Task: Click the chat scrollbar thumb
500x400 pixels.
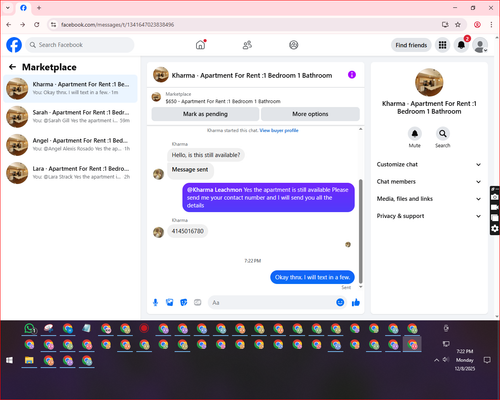Action: 360,231
